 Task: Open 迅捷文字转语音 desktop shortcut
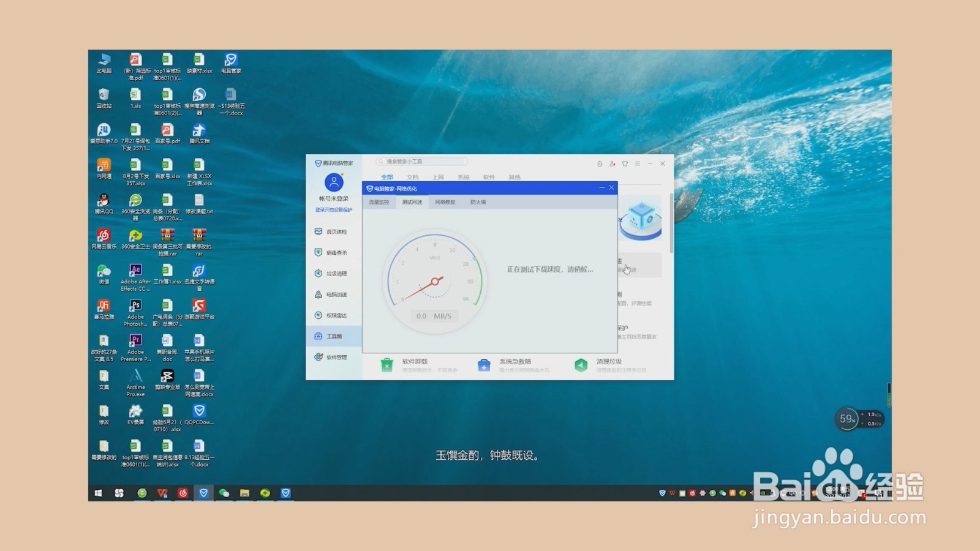pos(199,277)
